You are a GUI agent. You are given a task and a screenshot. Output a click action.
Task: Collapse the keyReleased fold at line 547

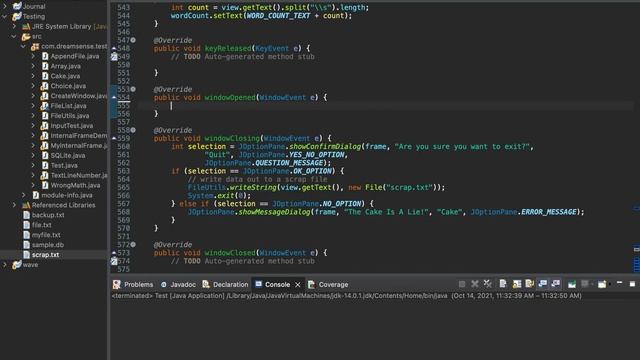point(133,40)
